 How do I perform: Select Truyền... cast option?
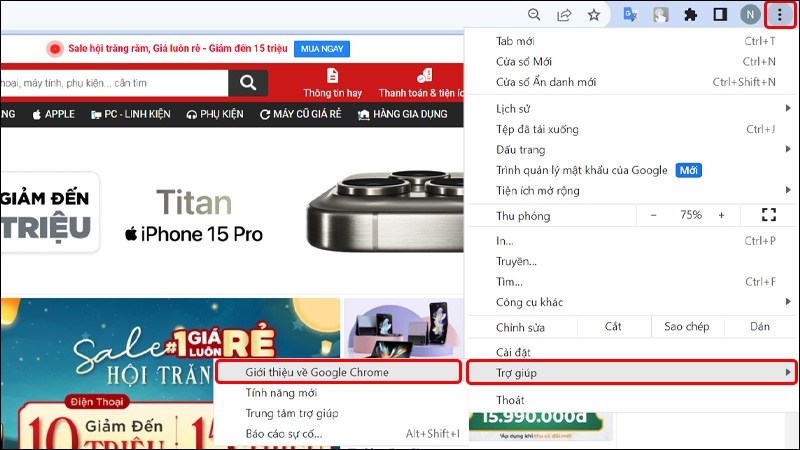pos(632,261)
